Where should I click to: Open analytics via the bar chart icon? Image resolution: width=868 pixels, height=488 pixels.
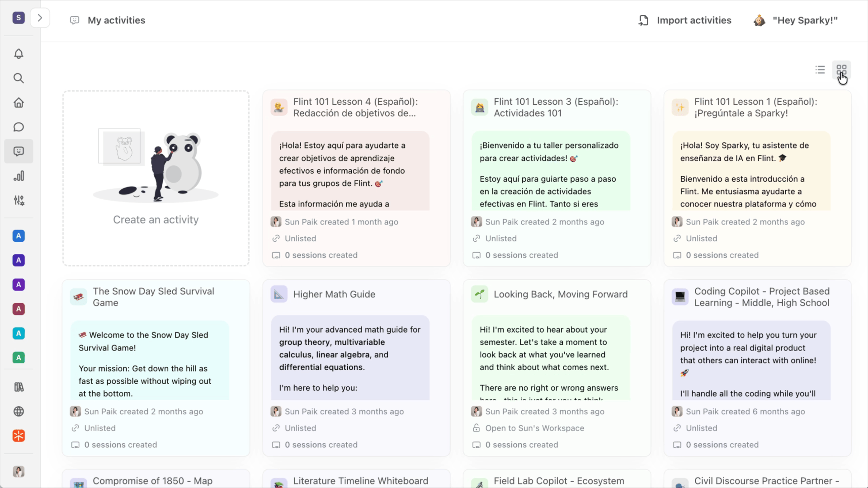pyautogui.click(x=19, y=176)
